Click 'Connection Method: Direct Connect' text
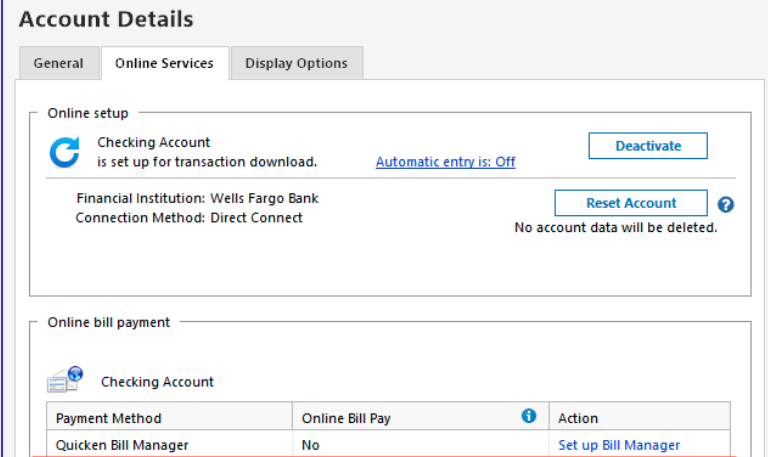Image resolution: width=768 pixels, height=457 pixels. (189, 217)
